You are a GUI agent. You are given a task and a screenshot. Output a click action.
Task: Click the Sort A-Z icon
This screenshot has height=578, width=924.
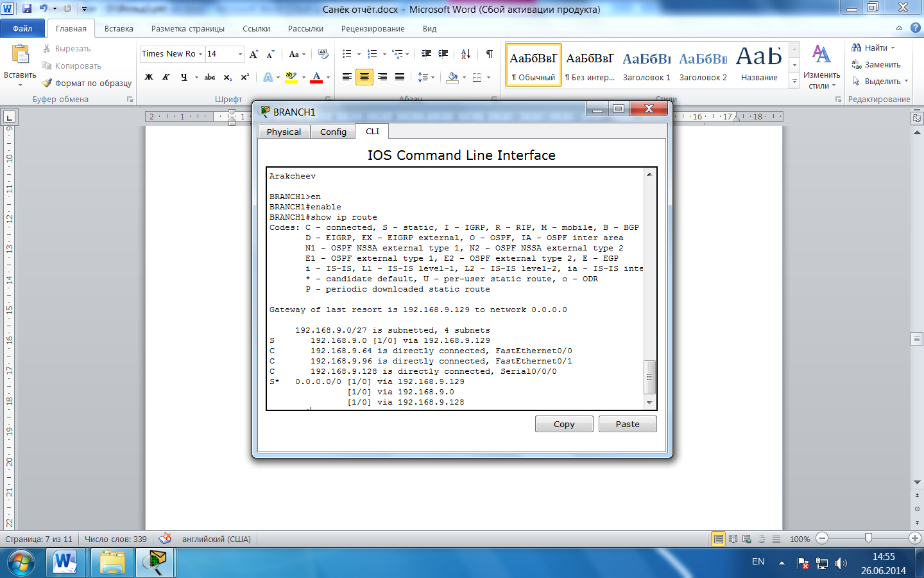pos(466,54)
